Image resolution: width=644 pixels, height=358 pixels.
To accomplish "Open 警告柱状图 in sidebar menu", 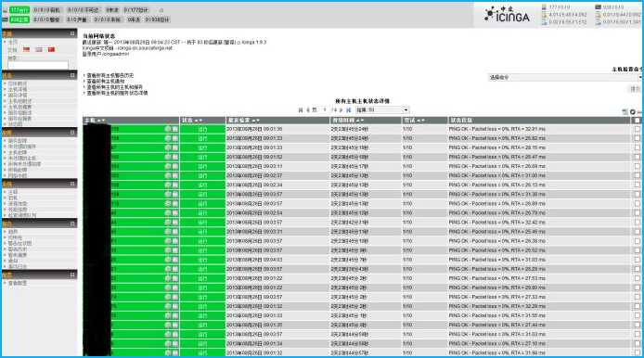I will (19, 243).
